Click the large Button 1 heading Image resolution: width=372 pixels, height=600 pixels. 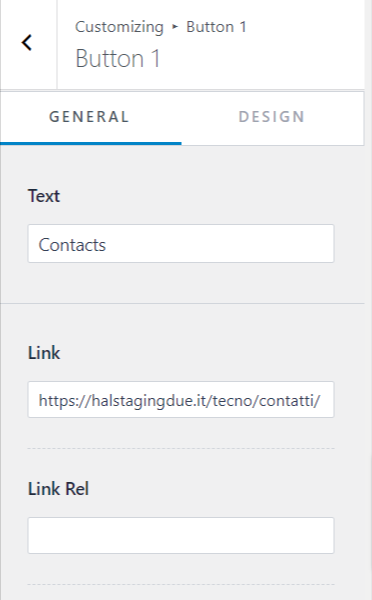(x=117, y=59)
